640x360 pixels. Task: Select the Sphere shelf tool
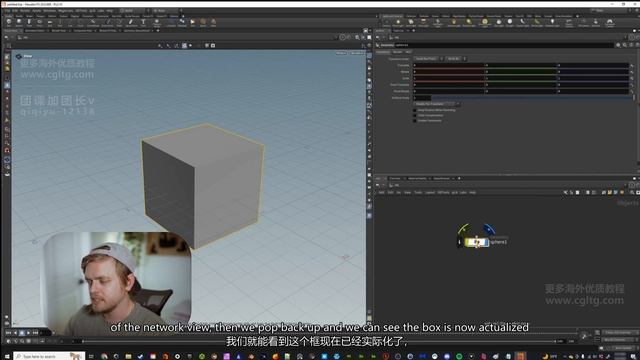(x=19, y=22)
